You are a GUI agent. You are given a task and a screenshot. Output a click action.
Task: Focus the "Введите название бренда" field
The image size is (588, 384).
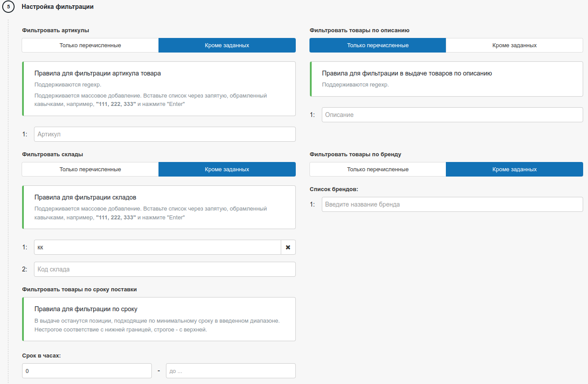(x=452, y=204)
